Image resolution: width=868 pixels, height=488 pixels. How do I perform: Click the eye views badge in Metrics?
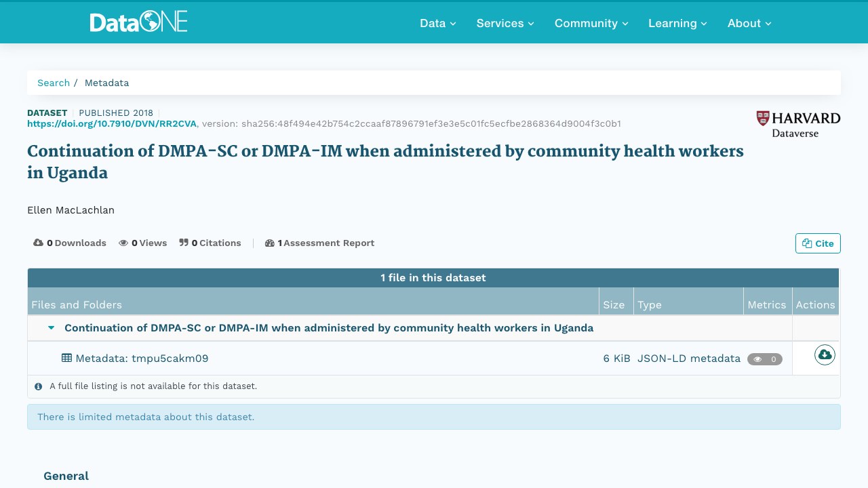pyautogui.click(x=765, y=359)
